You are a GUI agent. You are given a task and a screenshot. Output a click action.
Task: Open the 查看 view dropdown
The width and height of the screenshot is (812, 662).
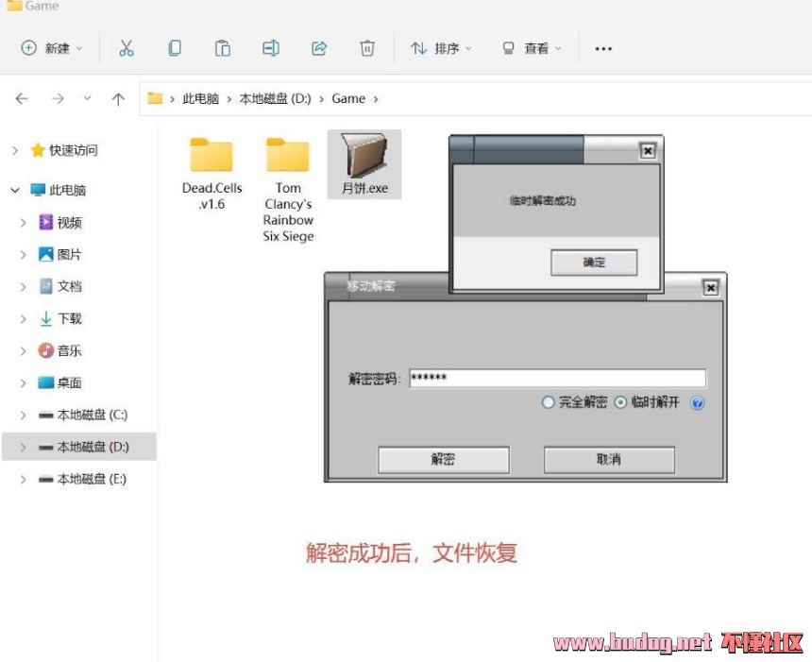point(532,48)
